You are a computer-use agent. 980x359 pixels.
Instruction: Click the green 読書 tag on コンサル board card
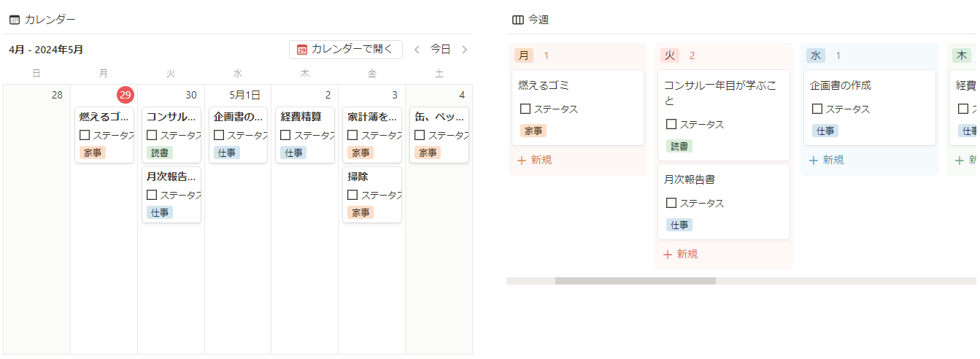click(x=679, y=146)
